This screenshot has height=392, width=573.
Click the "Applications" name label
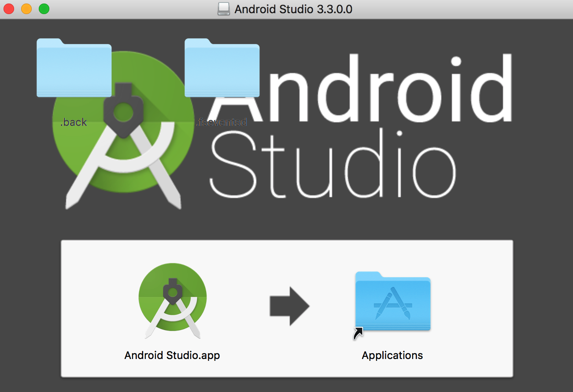pyautogui.click(x=392, y=355)
